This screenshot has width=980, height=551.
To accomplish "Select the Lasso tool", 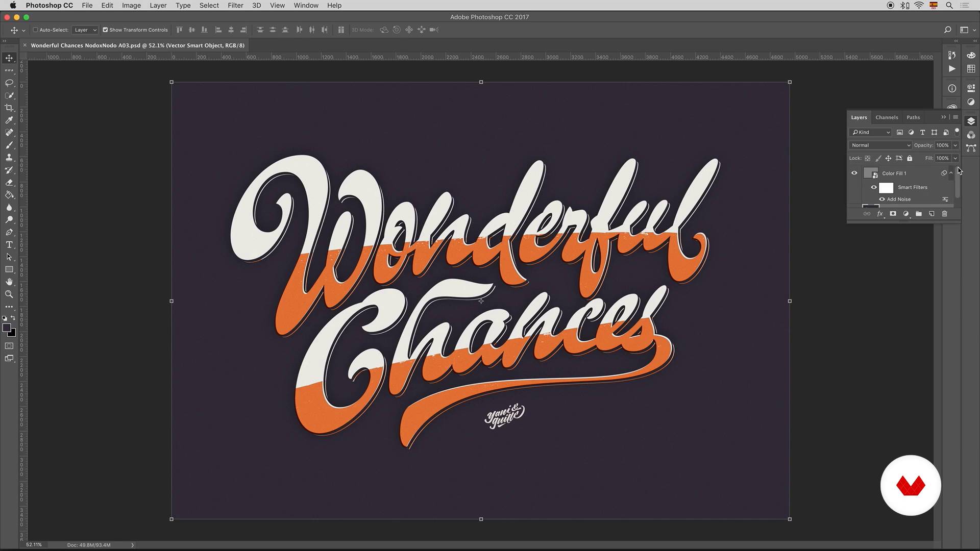I will click(x=9, y=83).
